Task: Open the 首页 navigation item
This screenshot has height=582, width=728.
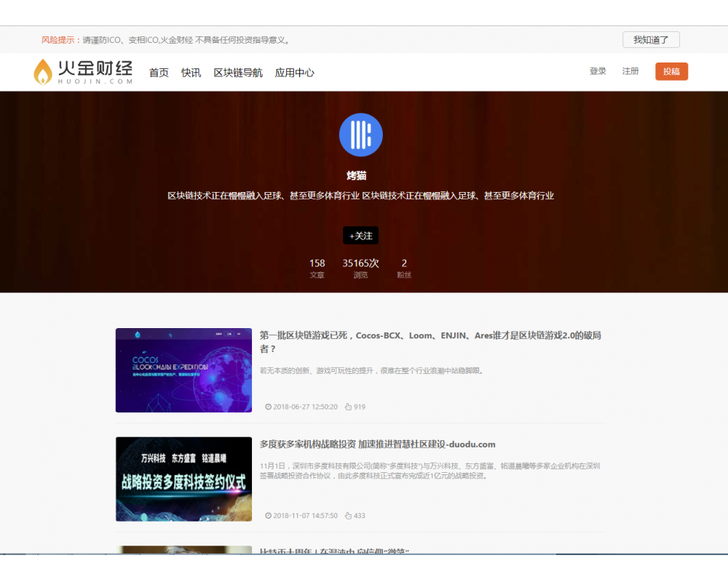Action: 159,73
